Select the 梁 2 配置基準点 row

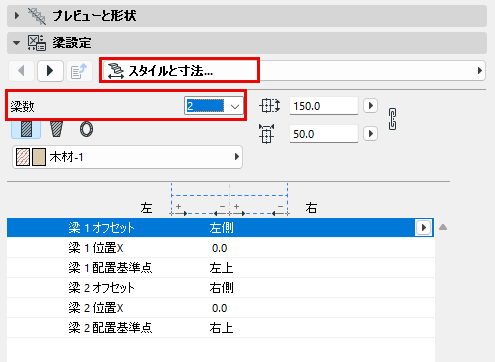pos(220,328)
